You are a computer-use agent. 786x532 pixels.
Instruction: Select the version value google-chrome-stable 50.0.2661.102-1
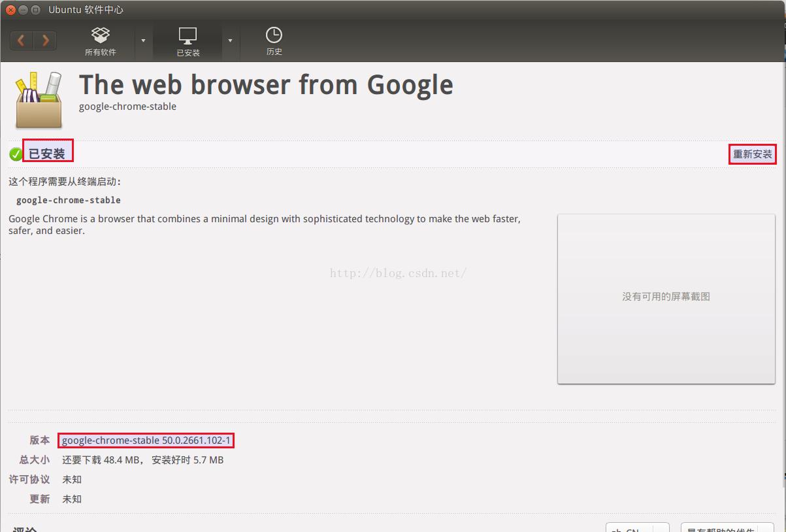(146, 441)
